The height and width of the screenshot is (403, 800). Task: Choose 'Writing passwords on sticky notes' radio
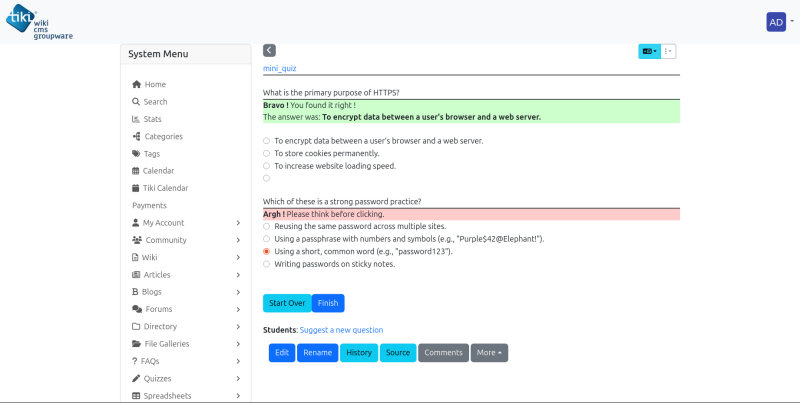(266, 264)
